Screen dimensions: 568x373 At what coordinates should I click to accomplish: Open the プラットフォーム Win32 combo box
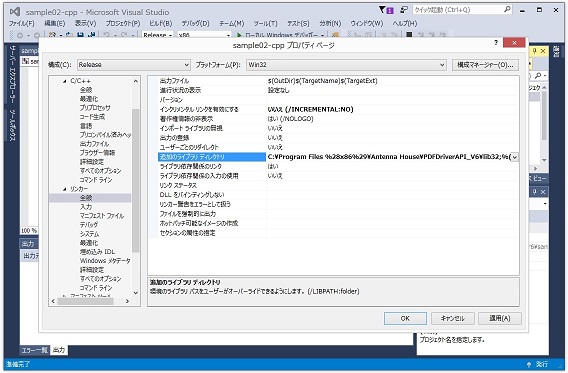click(346, 65)
